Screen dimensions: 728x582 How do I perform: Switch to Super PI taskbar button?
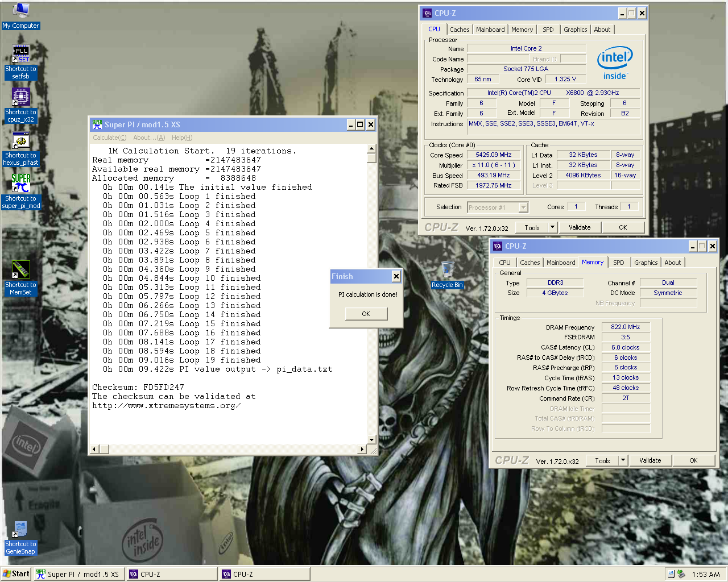pyautogui.click(x=78, y=574)
